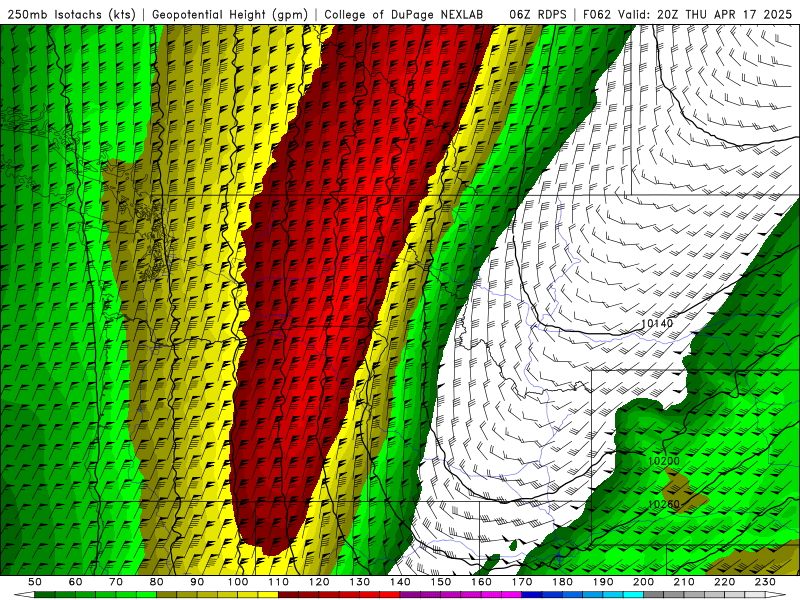This screenshot has height=600, width=800.
Task: Click the 50 value on the color scale
Action: pos(35,582)
